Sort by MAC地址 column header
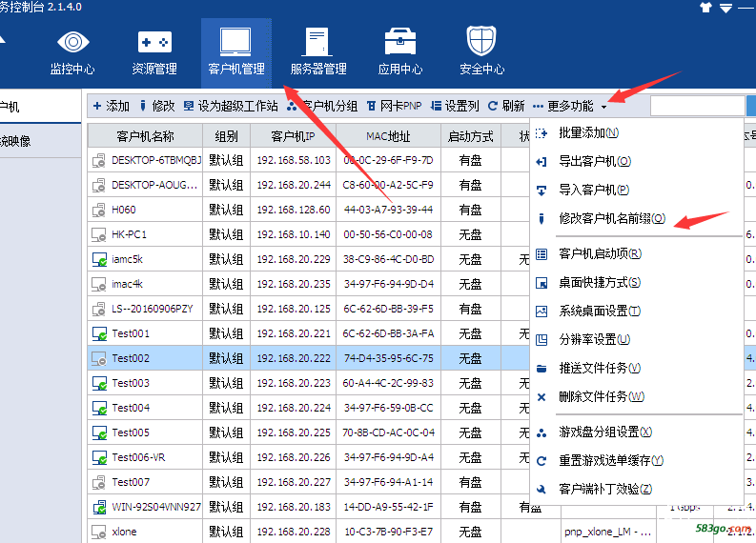Viewport: 756px width, 543px height. [388, 136]
